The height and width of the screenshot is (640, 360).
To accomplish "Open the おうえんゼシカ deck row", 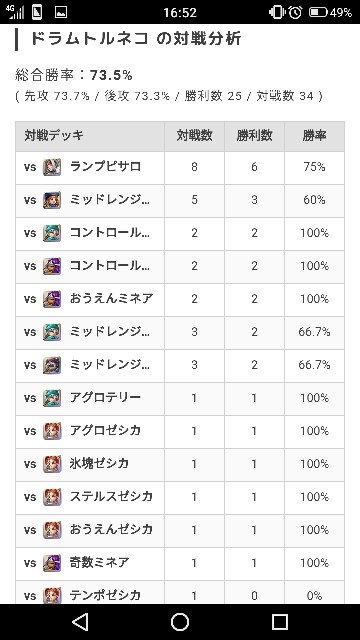I will pyautogui.click(x=180, y=530).
